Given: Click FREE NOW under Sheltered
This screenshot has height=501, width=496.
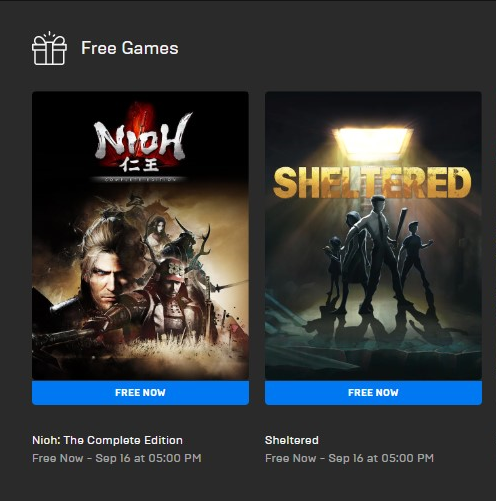Looking at the screenshot, I should tap(373, 393).
